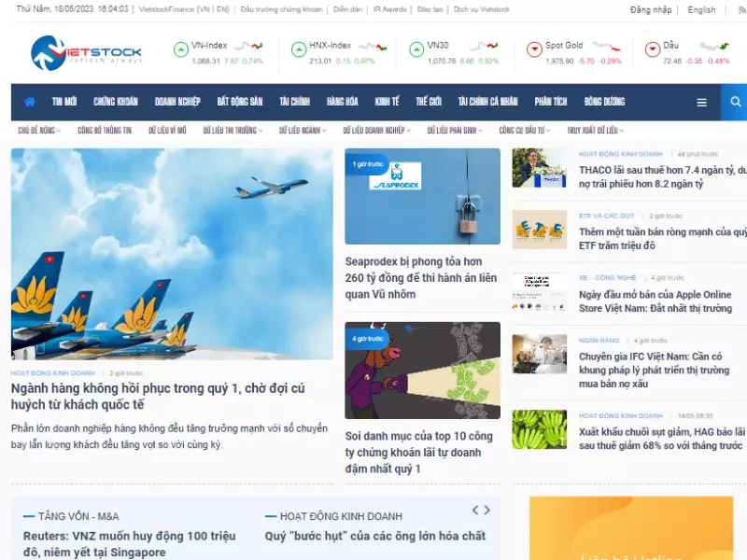Click the RSS feed icon at top right
Viewport: 747px width, 560px height.
[x=742, y=9]
